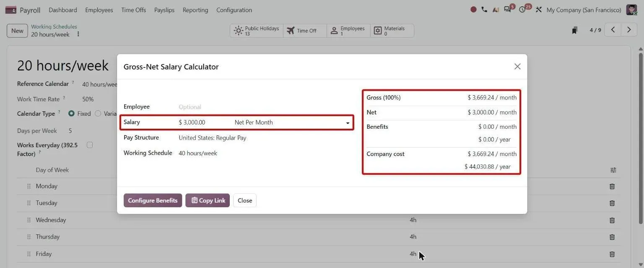Open company switcher My Company (San Francisco)

[x=584, y=10]
